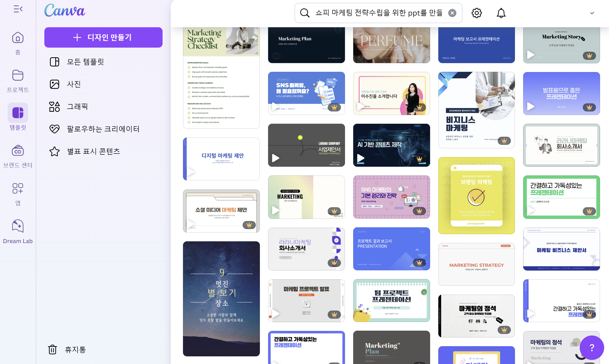Select 그래픽 menu item
The height and width of the screenshot is (364, 609).
[x=103, y=107]
